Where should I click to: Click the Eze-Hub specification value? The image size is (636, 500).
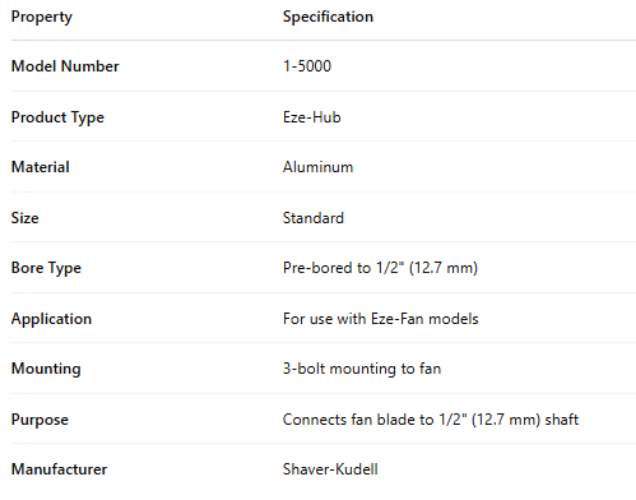point(313,117)
